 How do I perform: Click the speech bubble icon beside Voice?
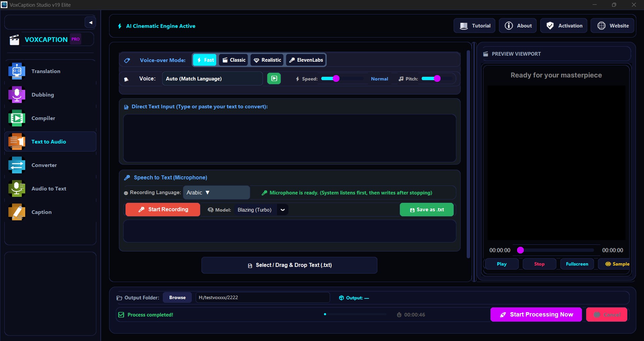click(x=126, y=79)
